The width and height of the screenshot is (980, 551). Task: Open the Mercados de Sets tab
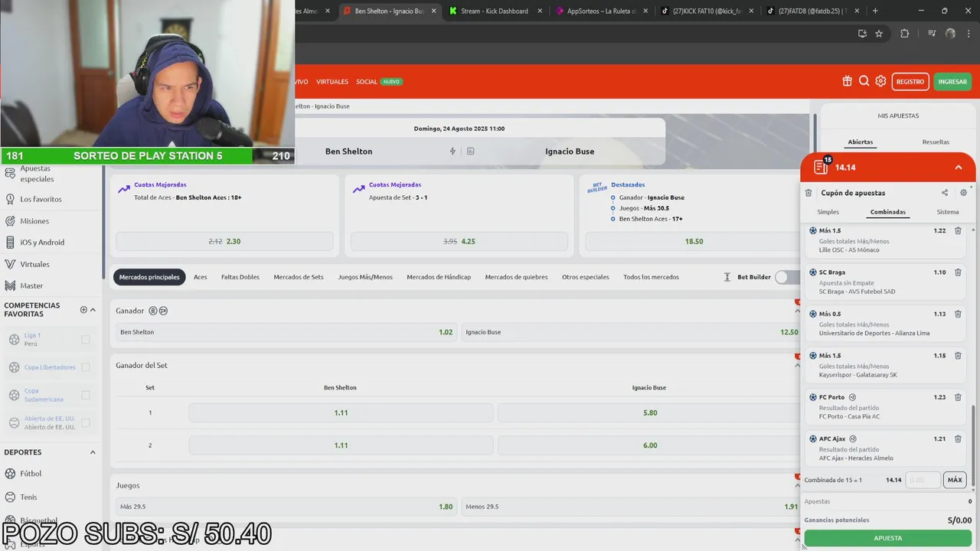click(x=299, y=277)
